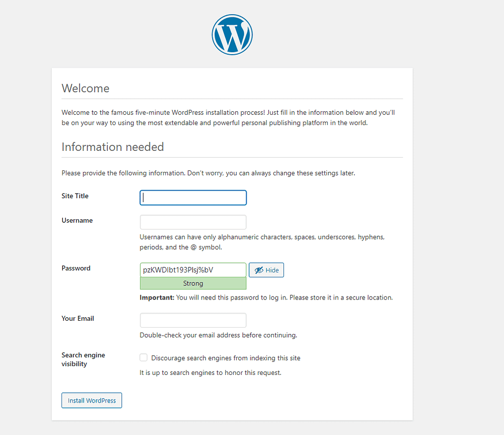
Task: Click the 'Please provide the following information' text
Action: 208,173
